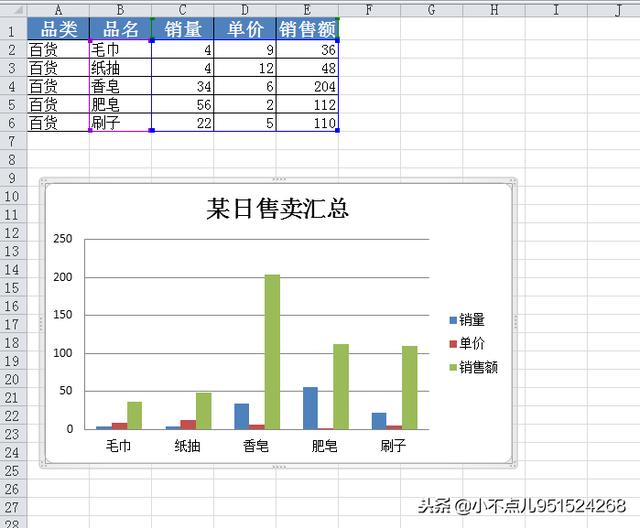Select the green 香皂 sales amount bar
Image resolution: width=640 pixels, height=528 pixels.
pyautogui.click(x=272, y=352)
